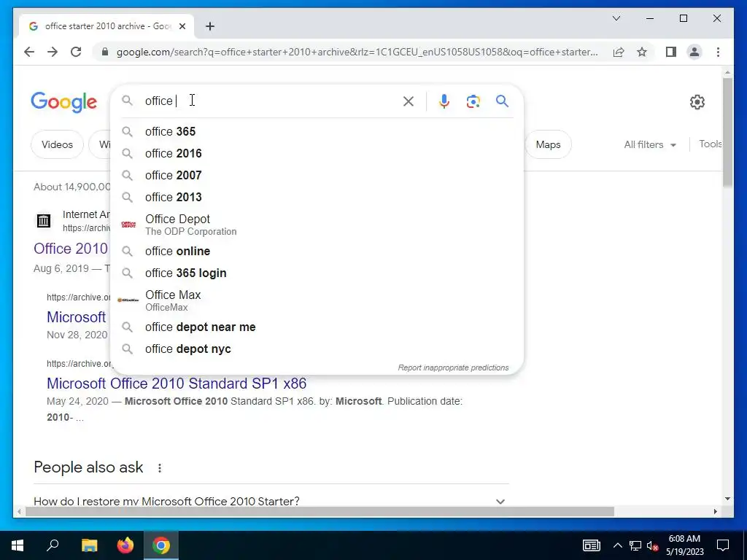This screenshot has height=560, width=747.
Task: Reload the current page
Action: click(76, 52)
